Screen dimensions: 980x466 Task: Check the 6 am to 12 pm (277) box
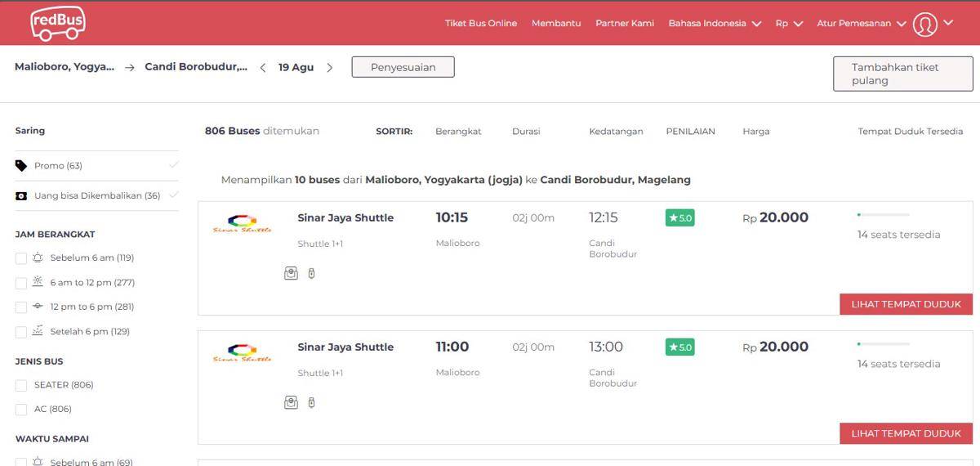pos(21,283)
